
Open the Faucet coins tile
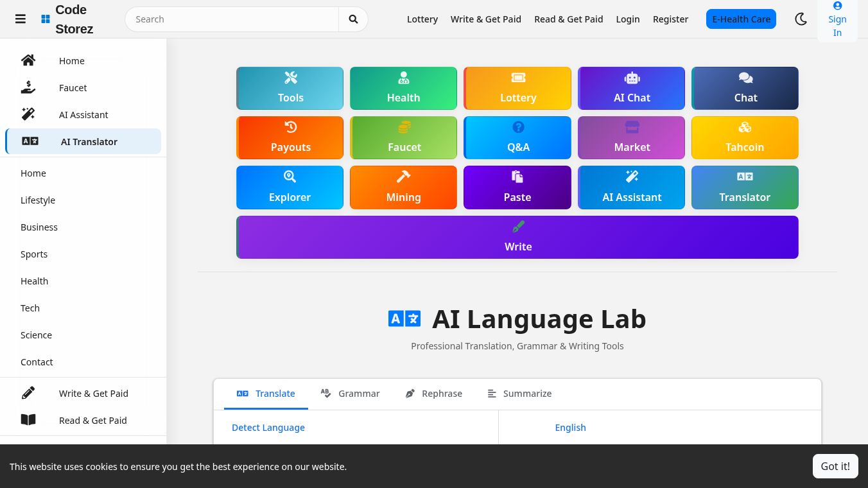tap(403, 137)
